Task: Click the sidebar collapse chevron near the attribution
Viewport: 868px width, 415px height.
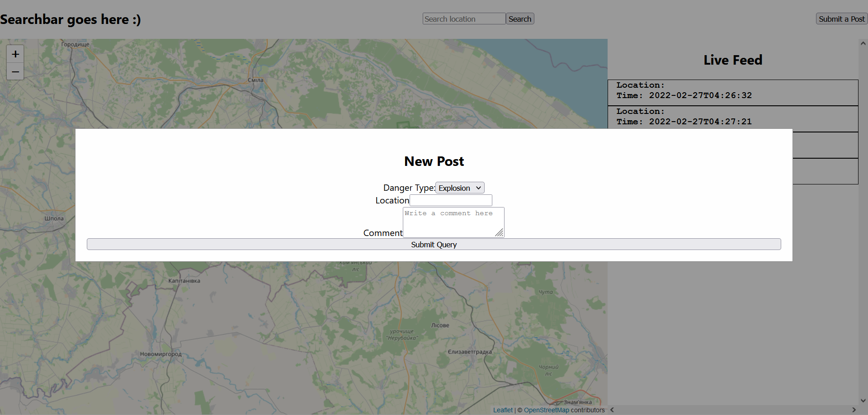Action: (x=612, y=410)
